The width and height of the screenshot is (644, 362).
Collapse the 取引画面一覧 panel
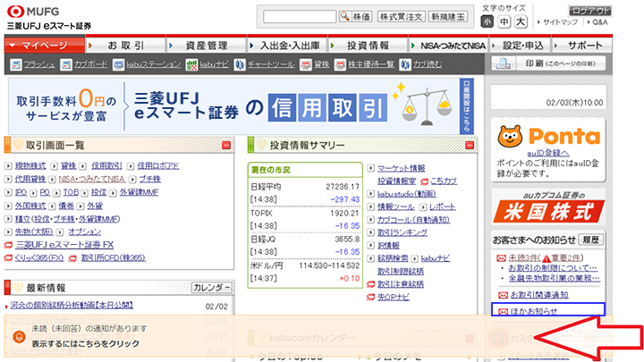(x=226, y=146)
